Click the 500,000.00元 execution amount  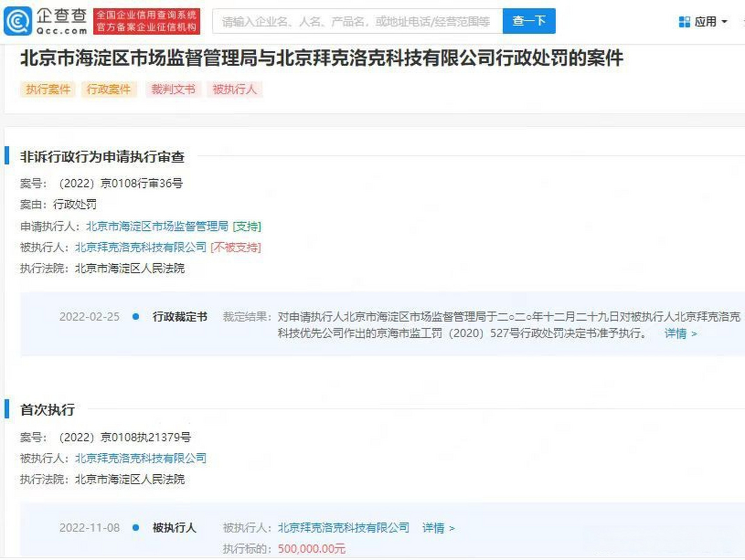click(x=312, y=549)
